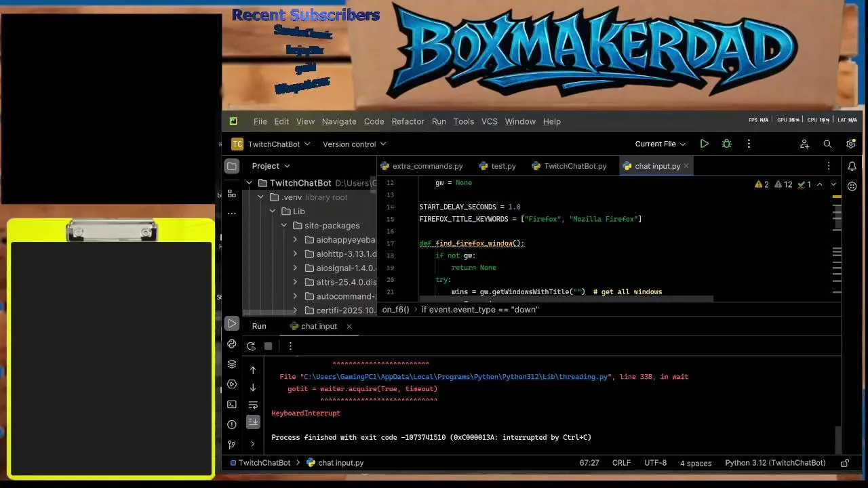Expand the aiosignal-1.4.0 folder

pos(295,268)
